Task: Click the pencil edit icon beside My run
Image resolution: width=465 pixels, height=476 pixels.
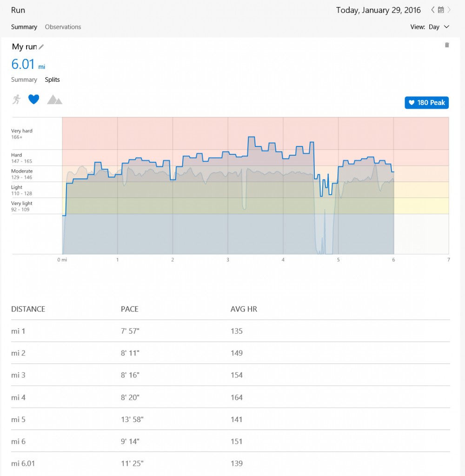Action: coord(41,47)
